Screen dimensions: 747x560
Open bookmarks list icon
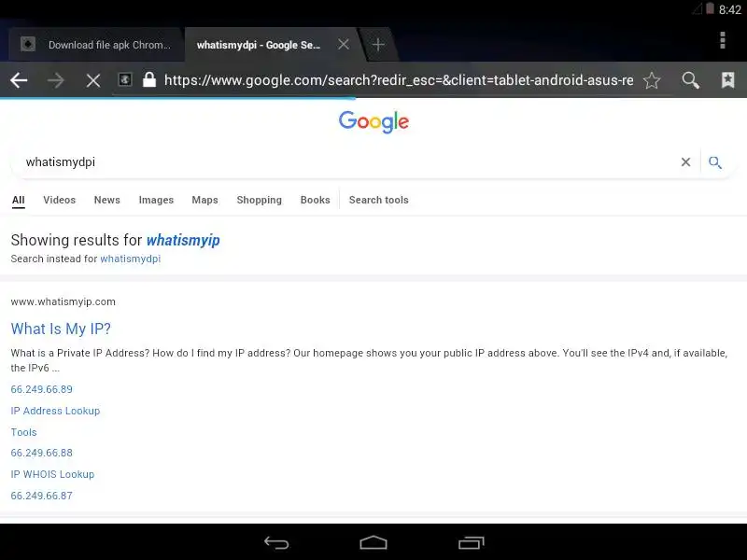(727, 79)
